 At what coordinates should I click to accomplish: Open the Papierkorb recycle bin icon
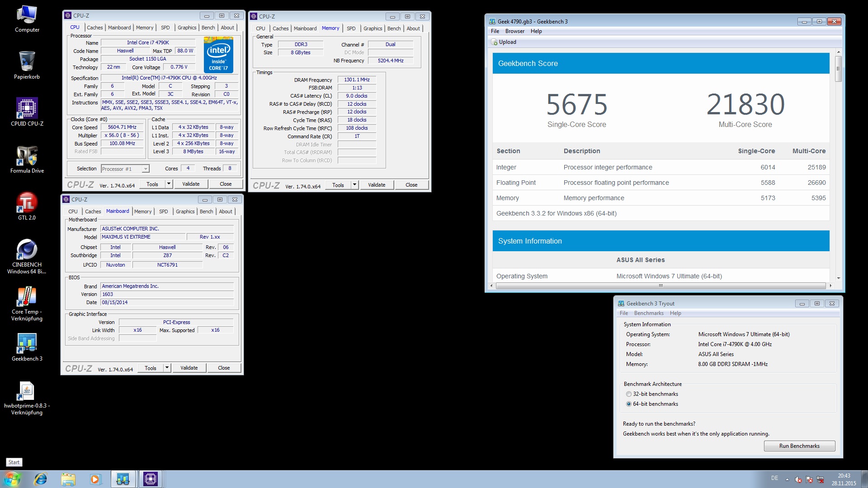click(x=27, y=65)
